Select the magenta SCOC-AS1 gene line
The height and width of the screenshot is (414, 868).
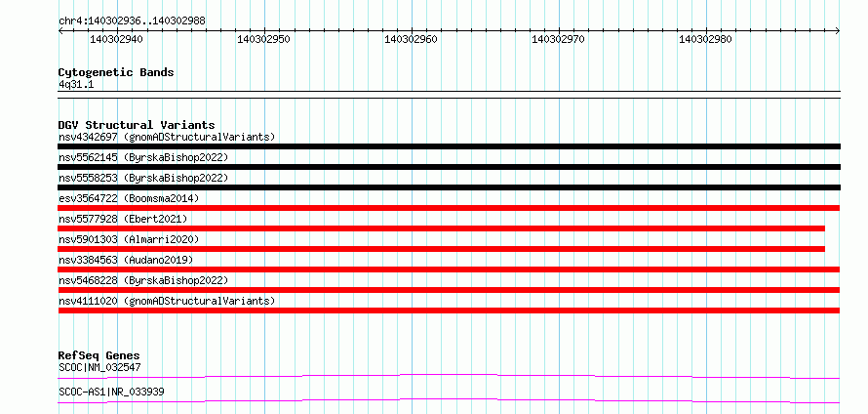point(449,400)
